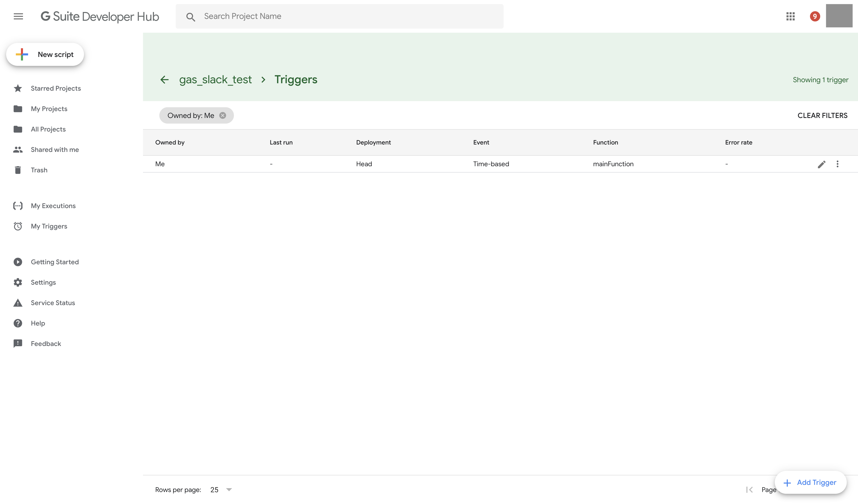Open Settings in the sidebar
Image resolution: width=858 pixels, height=504 pixels.
43,283
